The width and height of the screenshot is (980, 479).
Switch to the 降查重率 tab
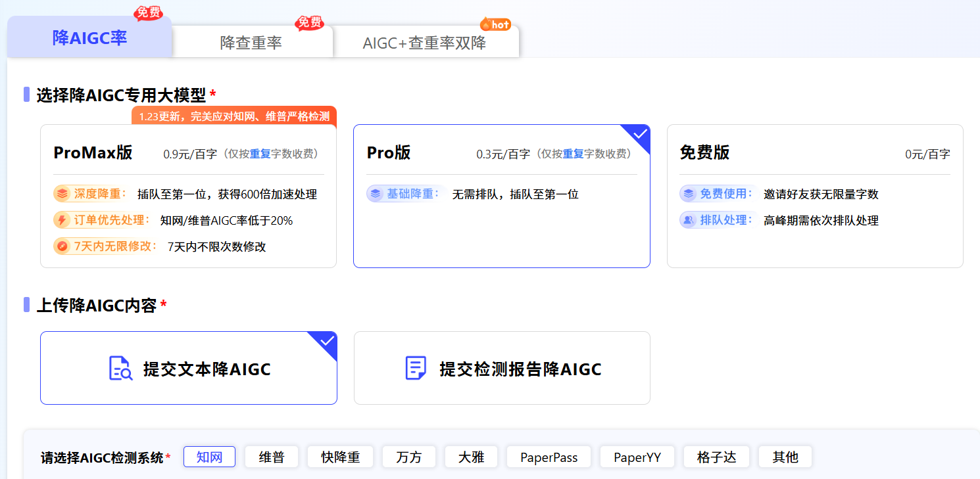(x=251, y=43)
